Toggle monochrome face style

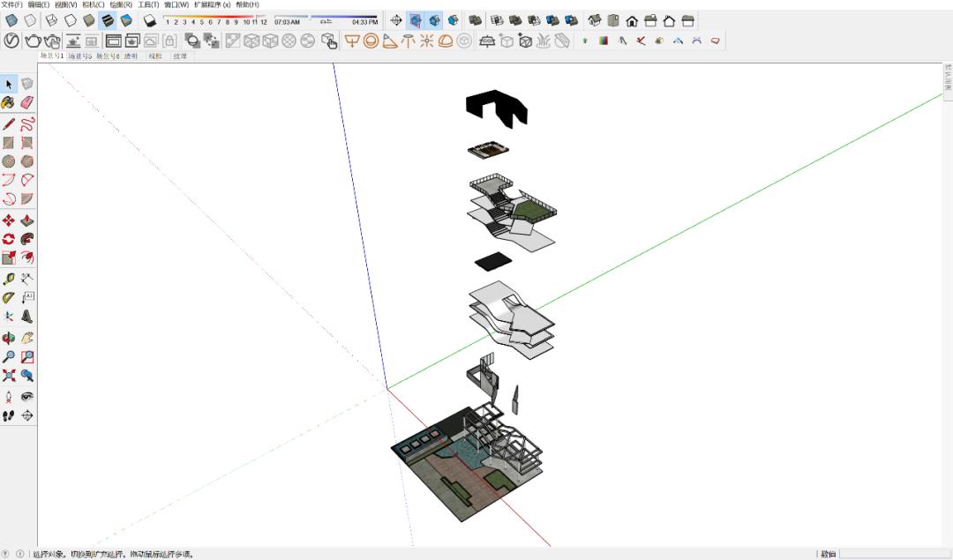click(126, 20)
